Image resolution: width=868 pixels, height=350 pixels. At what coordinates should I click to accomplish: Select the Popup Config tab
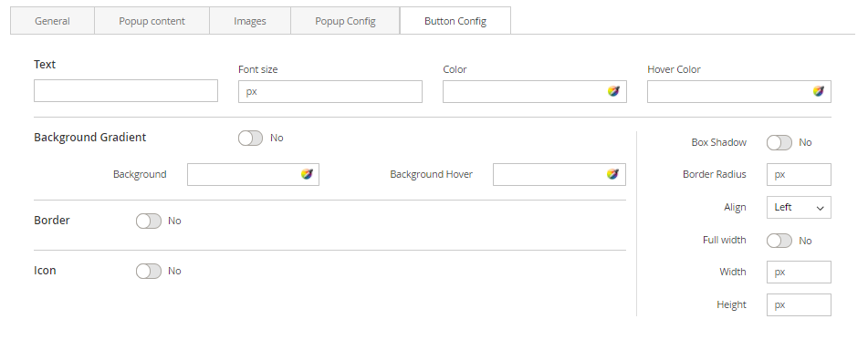pyautogui.click(x=345, y=21)
